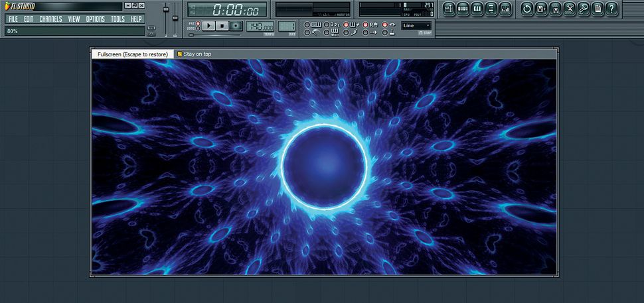Toggle the 3-2-1 countdown before recording
The width and height of the screenshot is (644, 303).
tap(326, 24)
